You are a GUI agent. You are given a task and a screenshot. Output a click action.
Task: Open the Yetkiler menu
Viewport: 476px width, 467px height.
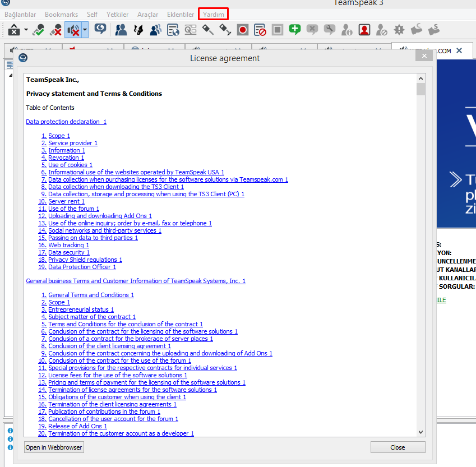[117, 14]
